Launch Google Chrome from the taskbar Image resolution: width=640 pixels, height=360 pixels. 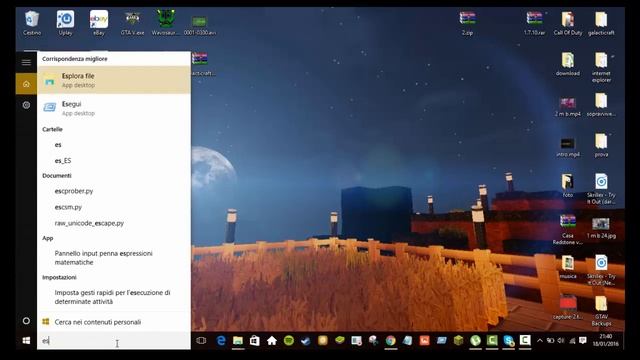(391, 340)
